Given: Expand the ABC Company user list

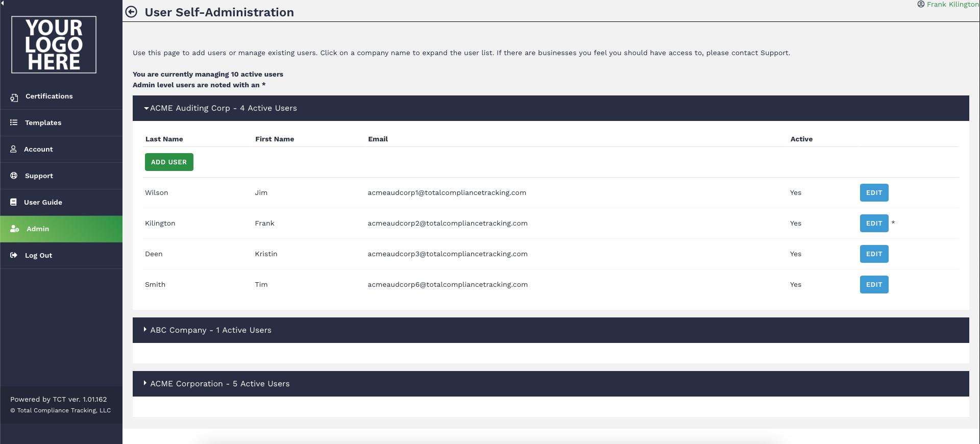Looking at the screenshot, I should point(210,330).
